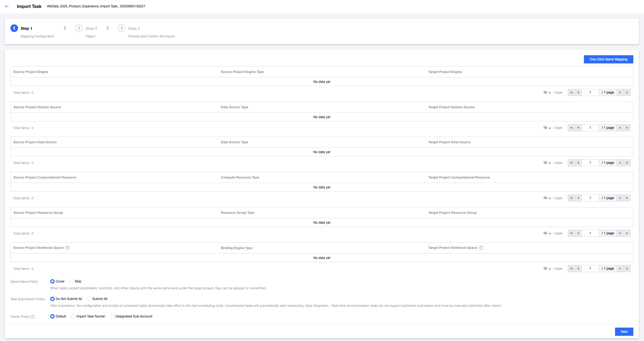The image size is (644, 341).
Task: Click next page arrow in Data Source table
Action: point(620,163)
